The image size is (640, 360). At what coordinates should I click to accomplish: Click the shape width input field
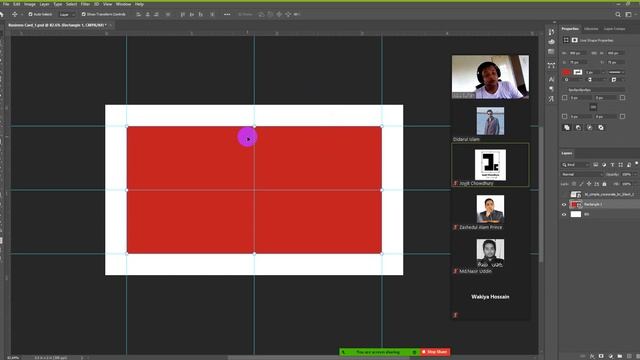point(577,53)
